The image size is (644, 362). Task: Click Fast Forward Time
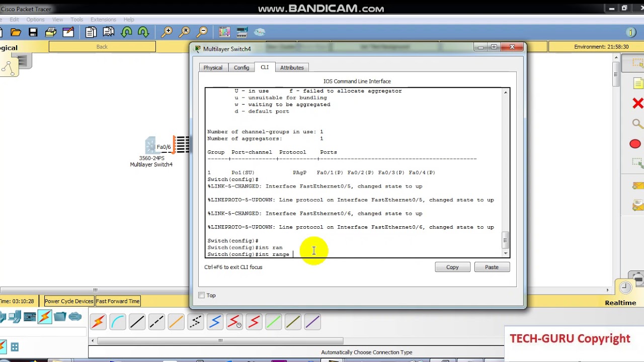tap(118, 301)
